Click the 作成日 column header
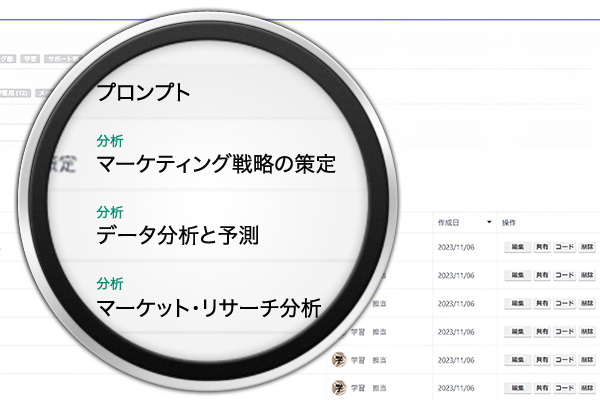Viewport: 600px width, 400px height. point(448,220)
